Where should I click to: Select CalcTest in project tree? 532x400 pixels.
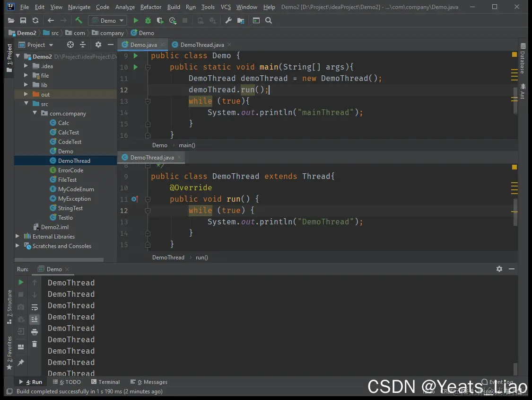pos(69,133)
